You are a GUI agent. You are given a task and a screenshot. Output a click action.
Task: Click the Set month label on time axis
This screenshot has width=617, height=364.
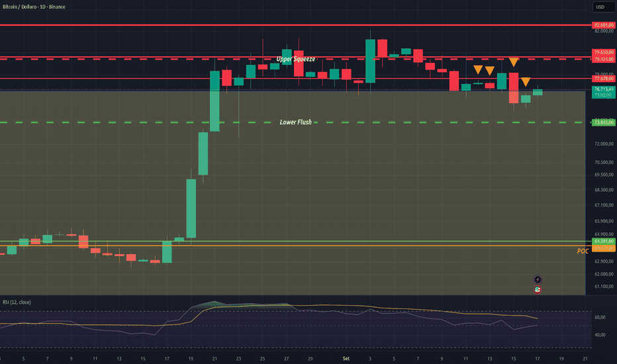pyautogui.click(x=346, y=359)
